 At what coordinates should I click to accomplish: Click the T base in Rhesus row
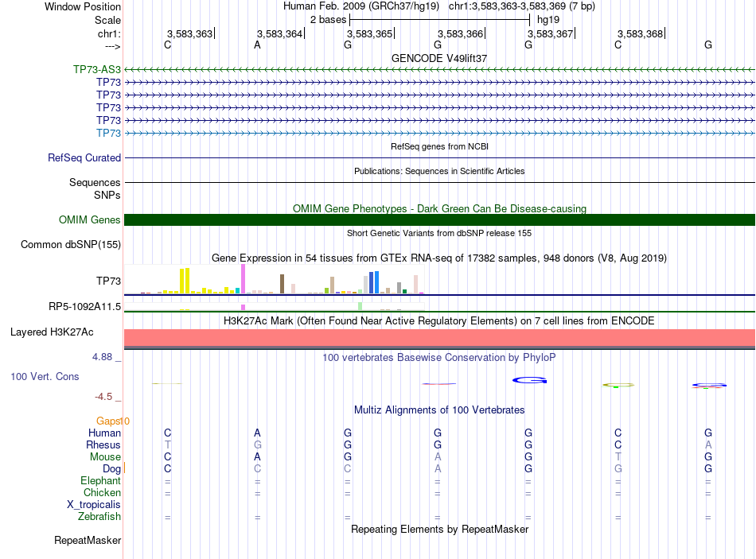[x=167, y=444]
